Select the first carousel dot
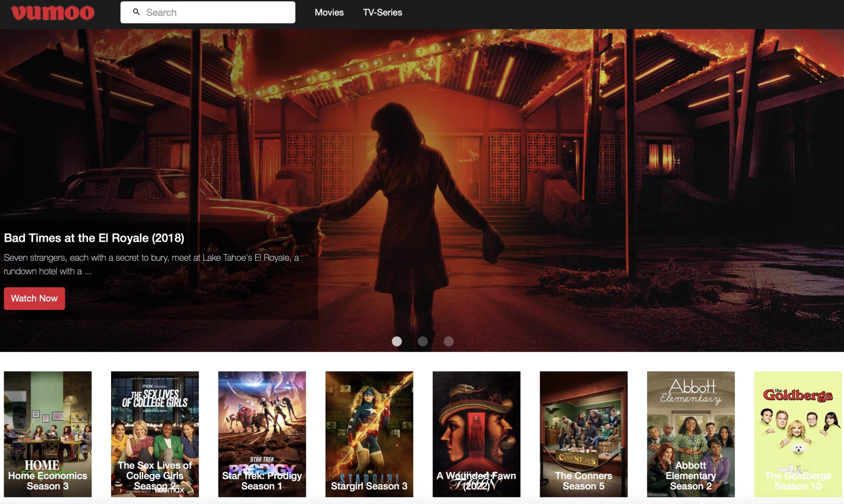The image size is (844, 504). tap(396, 341)
